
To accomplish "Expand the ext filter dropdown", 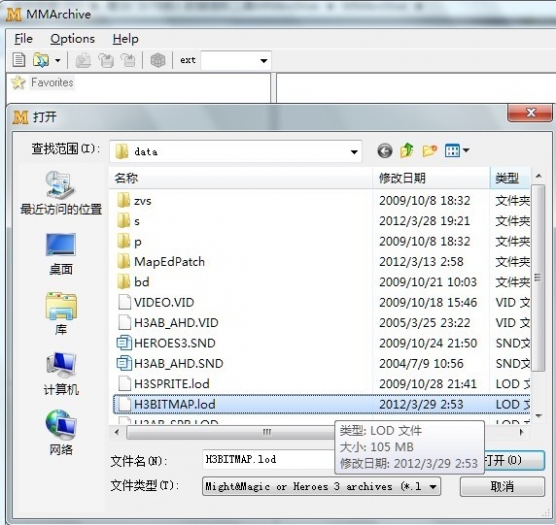I will (x=263, y=61).
